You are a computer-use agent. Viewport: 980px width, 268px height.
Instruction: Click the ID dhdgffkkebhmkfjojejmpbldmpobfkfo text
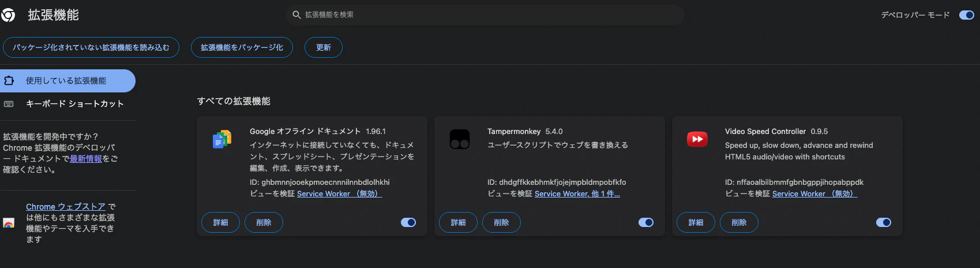(x=557, y=183)
